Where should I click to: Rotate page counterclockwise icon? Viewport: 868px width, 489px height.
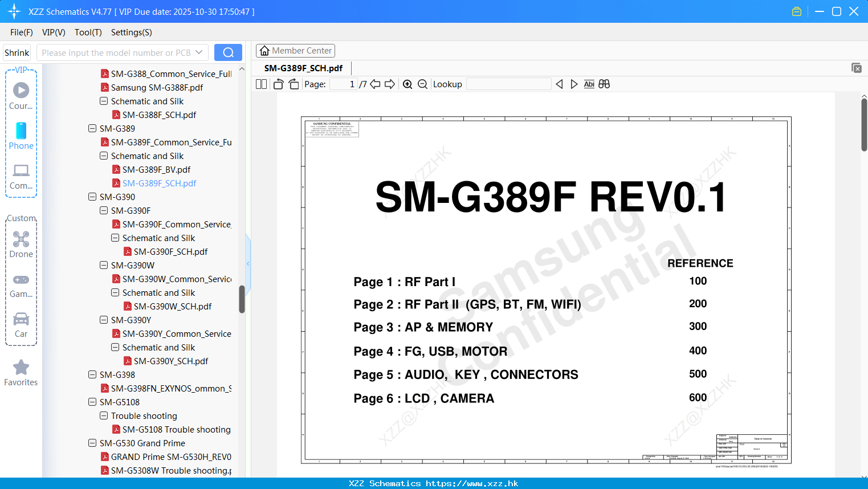pyautogui.click(x=278, y=84)
